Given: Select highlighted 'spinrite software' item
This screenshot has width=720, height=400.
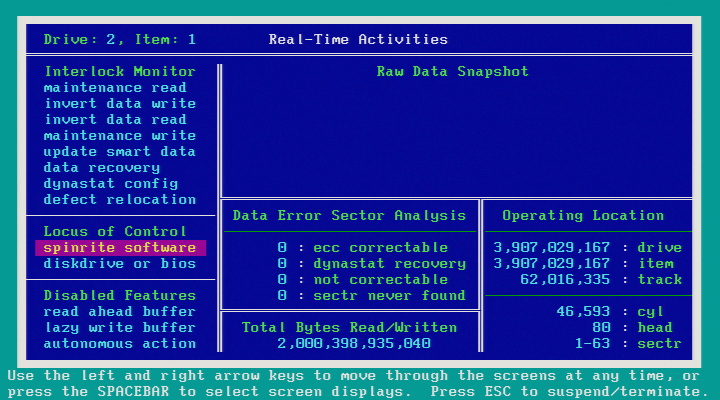Looking at the screenshot, I should [120, 248].
